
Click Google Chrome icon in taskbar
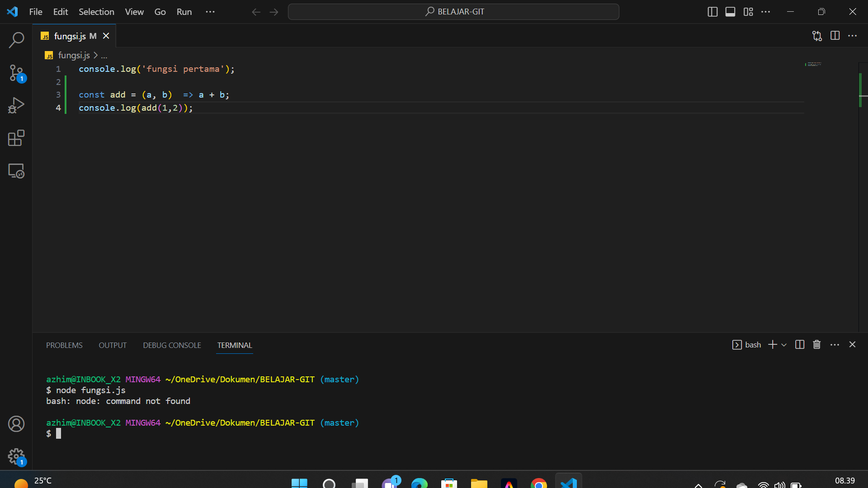point(538,483)
